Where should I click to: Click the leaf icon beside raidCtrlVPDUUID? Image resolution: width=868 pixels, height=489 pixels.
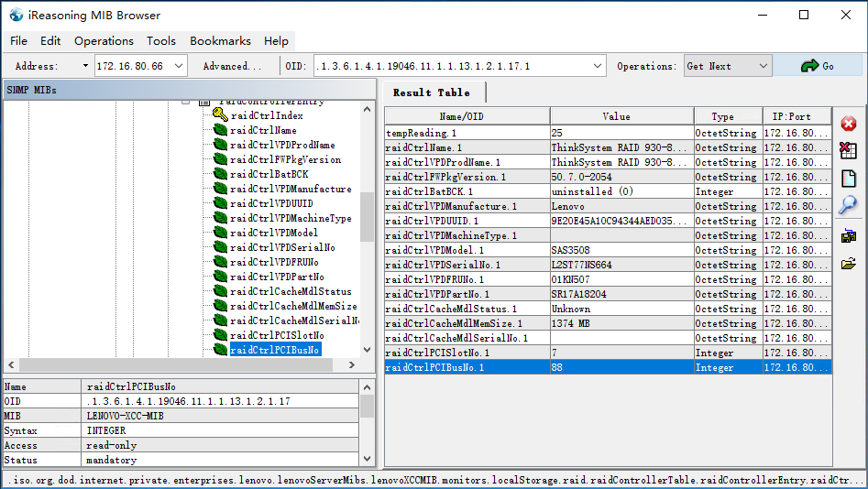pos(220,203)
